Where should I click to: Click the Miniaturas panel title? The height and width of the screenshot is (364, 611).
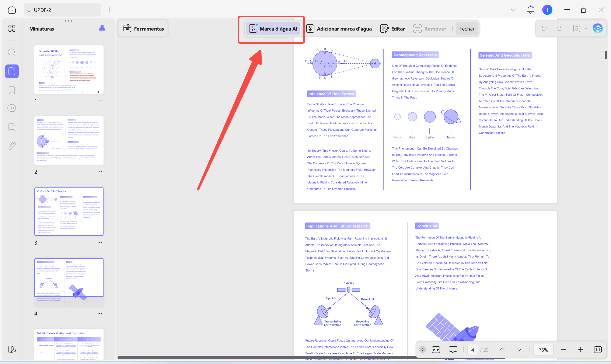tap(42, 29)
